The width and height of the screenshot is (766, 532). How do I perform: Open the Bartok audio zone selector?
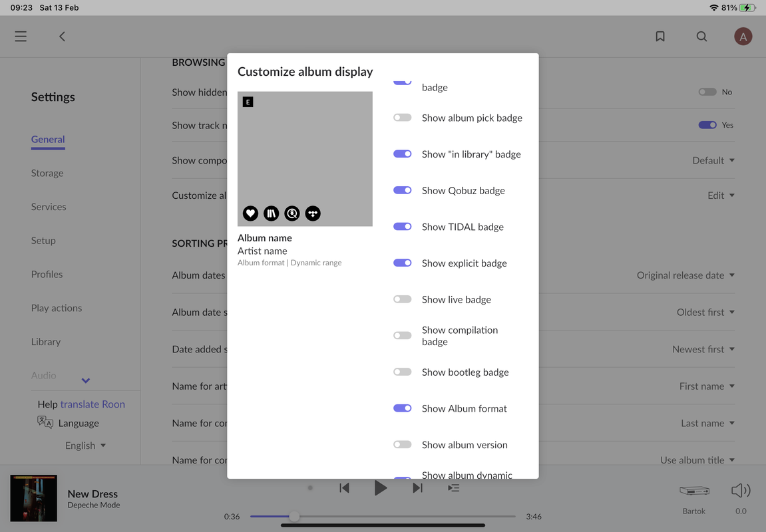point(694,491)
